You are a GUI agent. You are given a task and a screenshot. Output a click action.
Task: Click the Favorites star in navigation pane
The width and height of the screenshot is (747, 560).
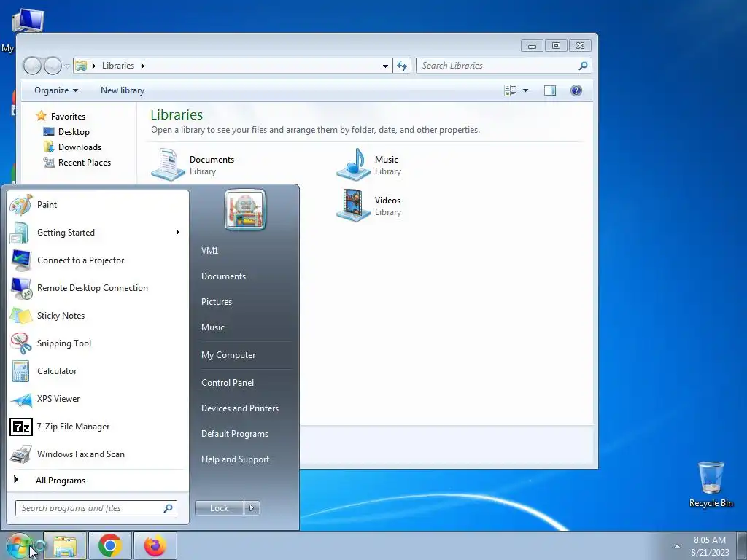pyautogui.click(x=42, y=116)
